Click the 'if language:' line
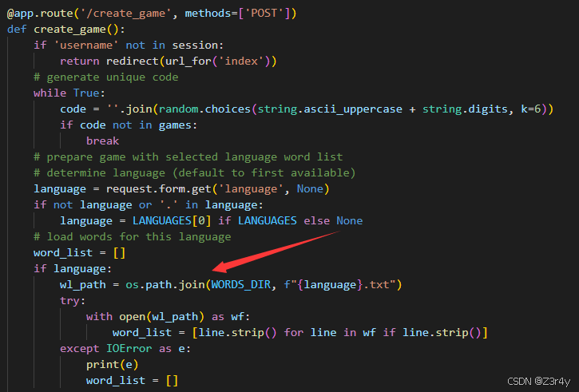Viewport: 579px width, 392px height. tap(73, 268)
